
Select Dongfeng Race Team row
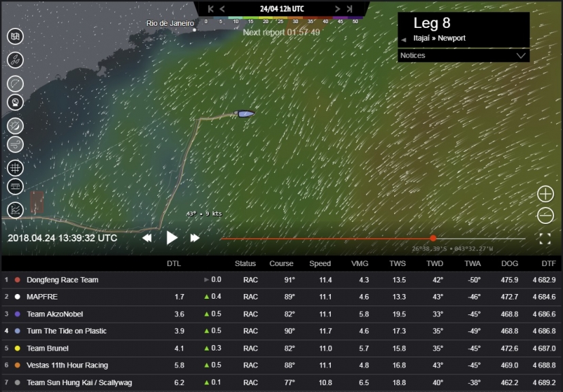click(62, 280)
